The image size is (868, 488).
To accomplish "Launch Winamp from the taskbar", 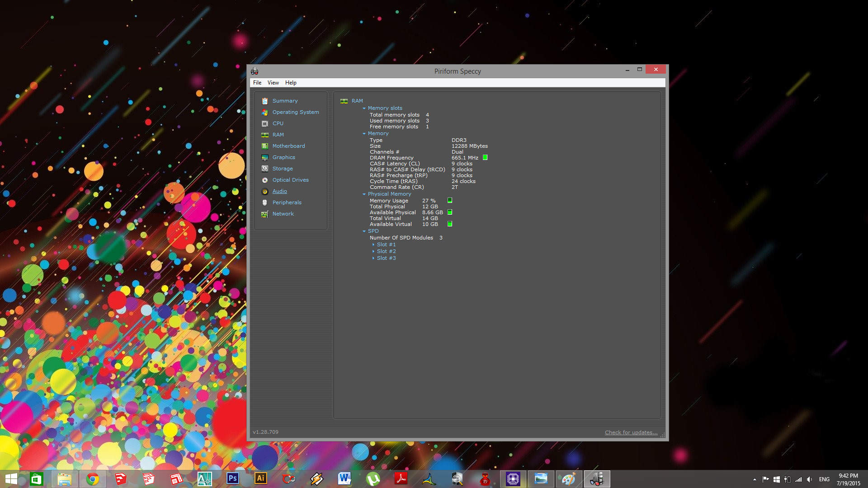I will tap(317, 479).
